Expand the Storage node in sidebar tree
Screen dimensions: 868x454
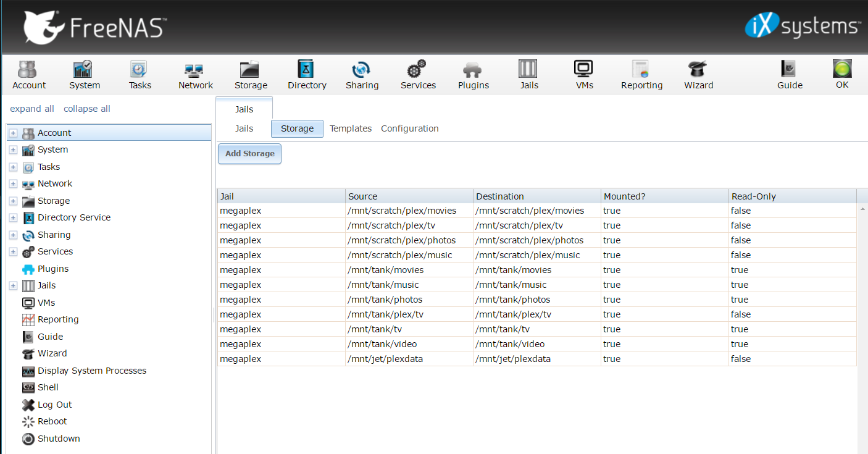(x=13, y=201)
